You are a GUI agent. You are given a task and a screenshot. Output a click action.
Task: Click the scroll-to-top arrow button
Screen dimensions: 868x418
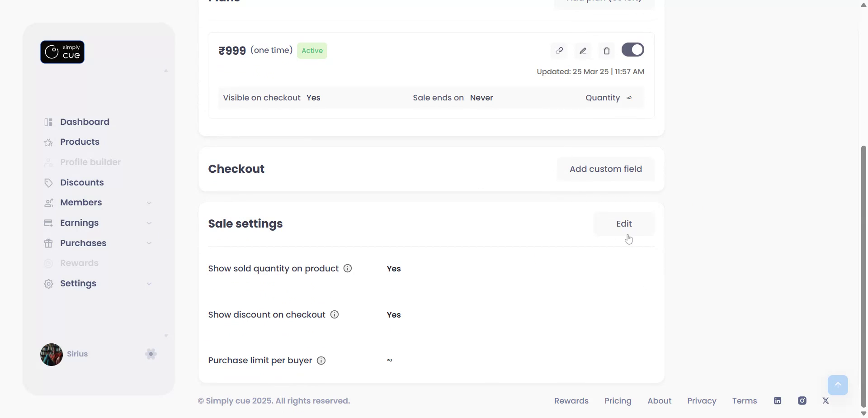point(838,385)
